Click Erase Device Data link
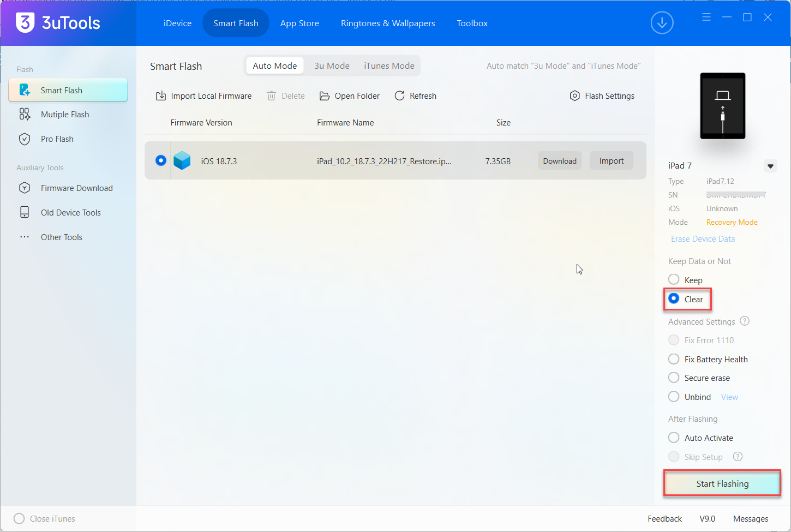Screen dimensions: 791x532 (x=703, y=239)
